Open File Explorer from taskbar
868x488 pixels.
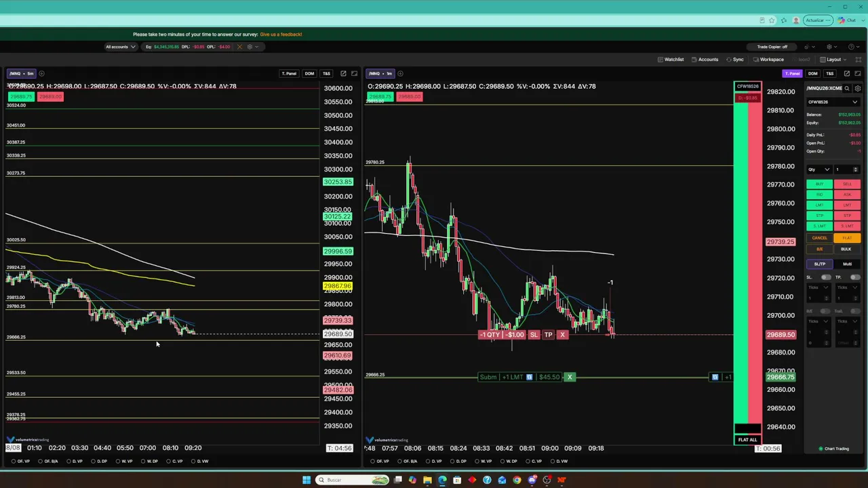[427, 480]
